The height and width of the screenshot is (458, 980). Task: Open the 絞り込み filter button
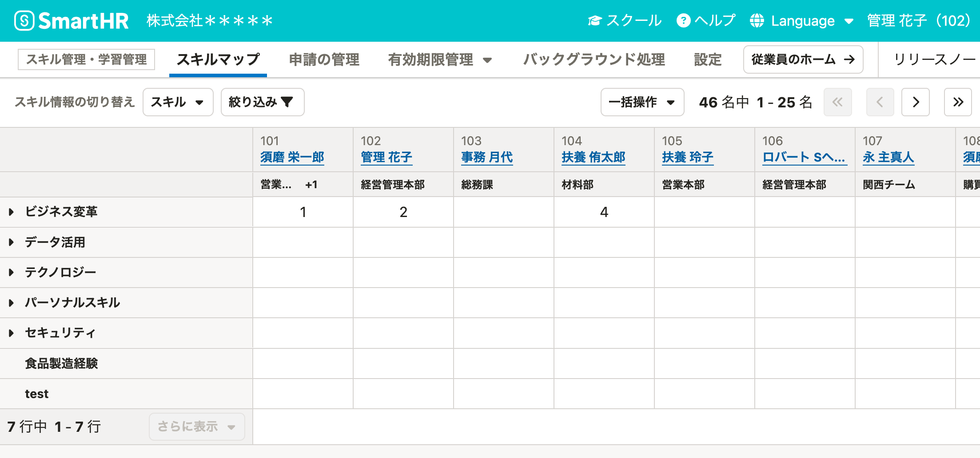(262, 102)
